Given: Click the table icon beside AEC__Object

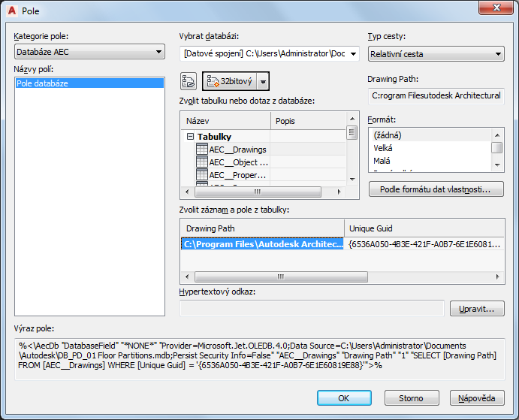Looking at the screenshot, I should (x=202, y=162).
